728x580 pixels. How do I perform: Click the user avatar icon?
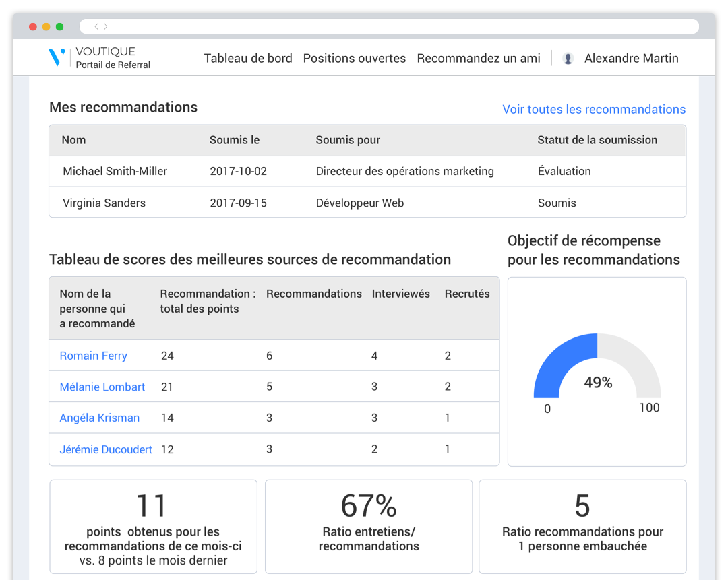point(568,59)
